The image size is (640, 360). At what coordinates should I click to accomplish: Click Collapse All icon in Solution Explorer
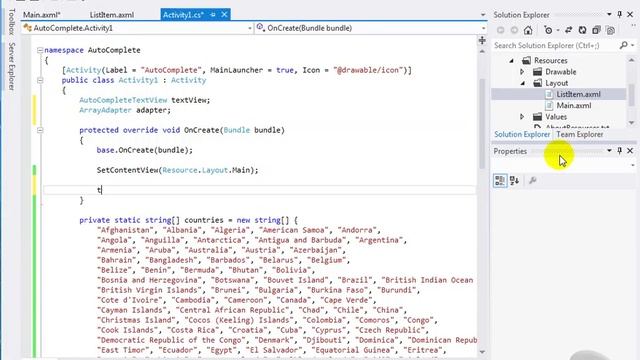(596, 30)
